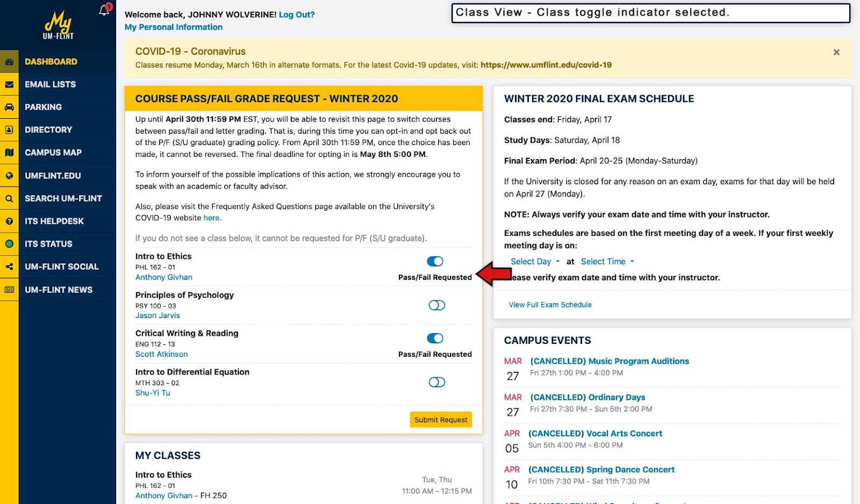This screenshot has height=504, width=860.
Task: Toggle pass/fail for Critical Writing & Reading
Action: tap(435, 338)
